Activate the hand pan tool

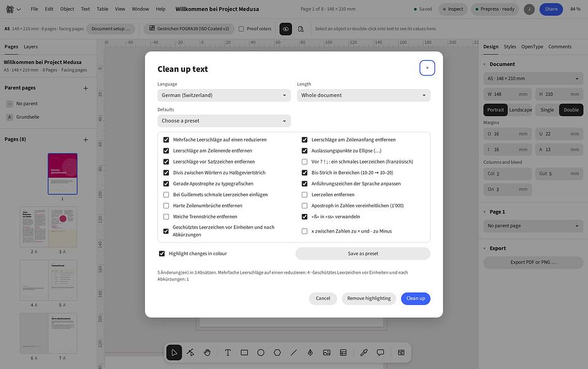tap(207, 352)
